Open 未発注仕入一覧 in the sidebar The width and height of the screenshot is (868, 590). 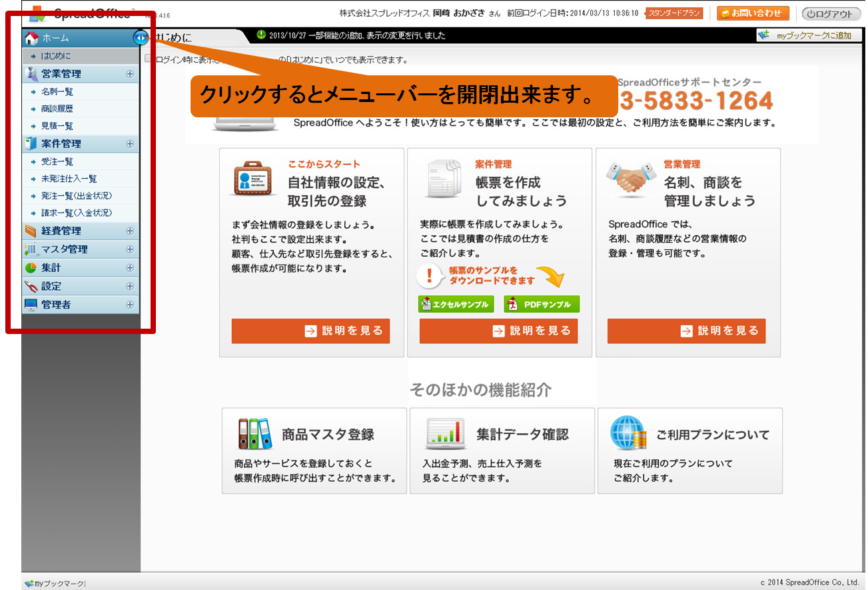click(80, 179)
